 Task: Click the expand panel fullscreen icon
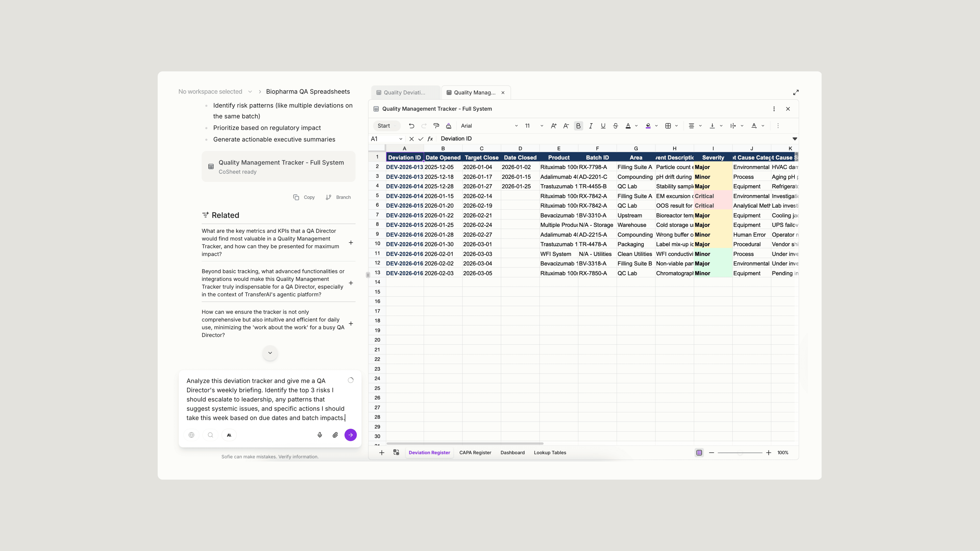pyautogui.click(x=795, y=92)
